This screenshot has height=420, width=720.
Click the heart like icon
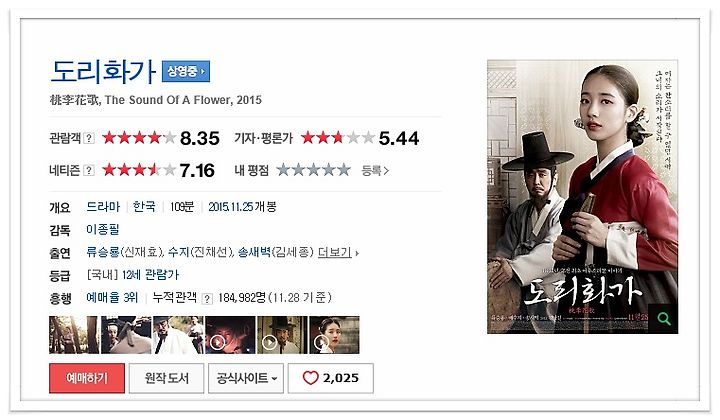tap(310, 378)
